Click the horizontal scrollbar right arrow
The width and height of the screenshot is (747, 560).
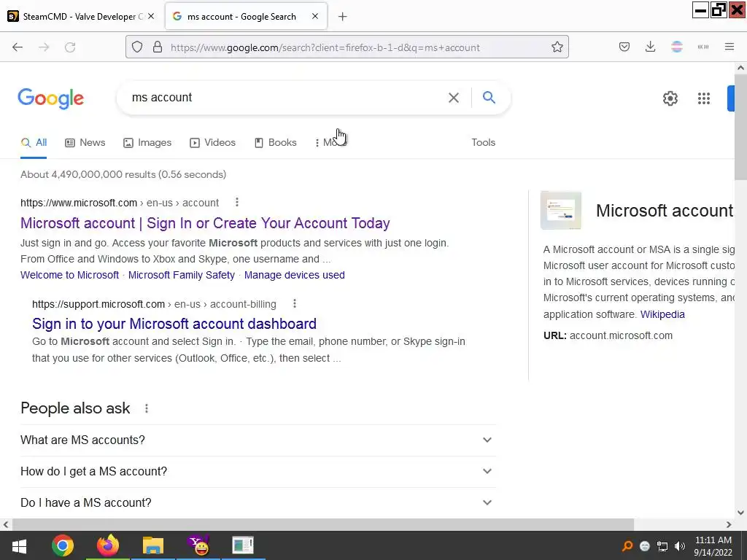click(x=729, y=525)
